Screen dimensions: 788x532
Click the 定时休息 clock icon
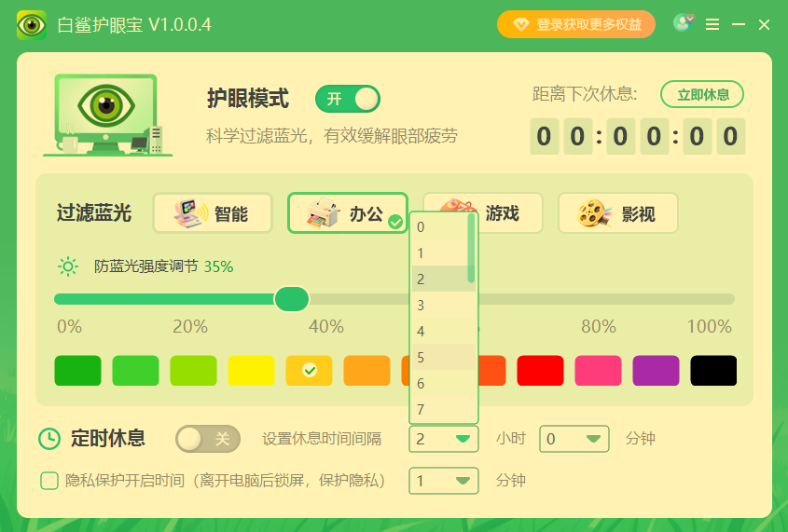pos(49,439)
